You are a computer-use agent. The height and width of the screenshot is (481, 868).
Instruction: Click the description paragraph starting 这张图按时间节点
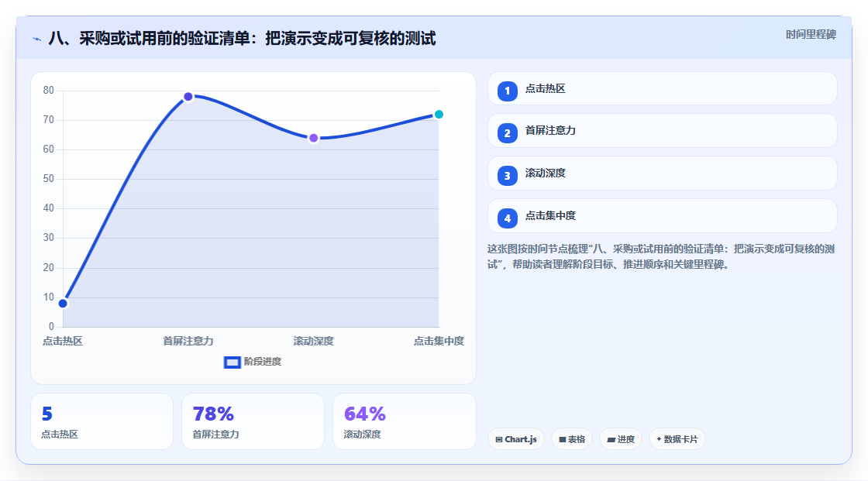click(661, 257)
